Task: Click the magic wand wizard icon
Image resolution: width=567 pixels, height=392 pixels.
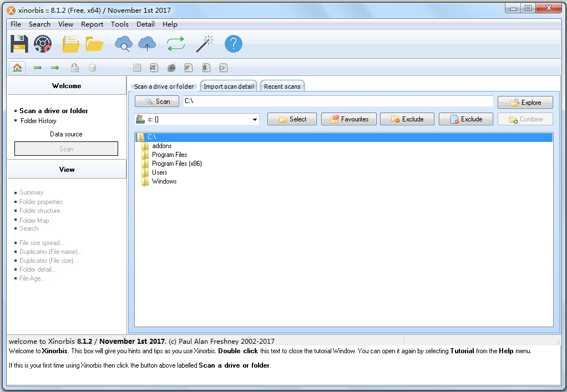Action: pyautogui.click(x=205, y=44)
